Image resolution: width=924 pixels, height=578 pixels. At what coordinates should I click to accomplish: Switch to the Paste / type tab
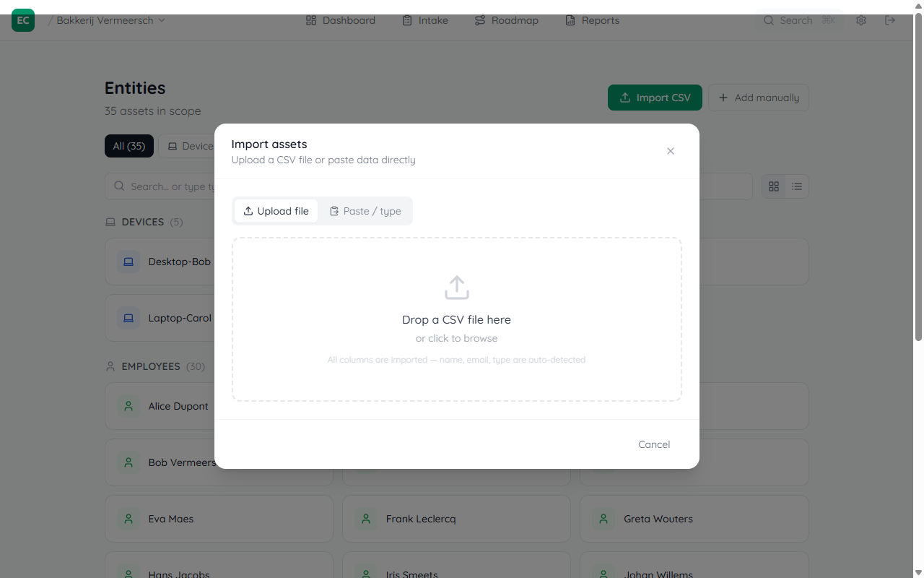pos(365,211)
